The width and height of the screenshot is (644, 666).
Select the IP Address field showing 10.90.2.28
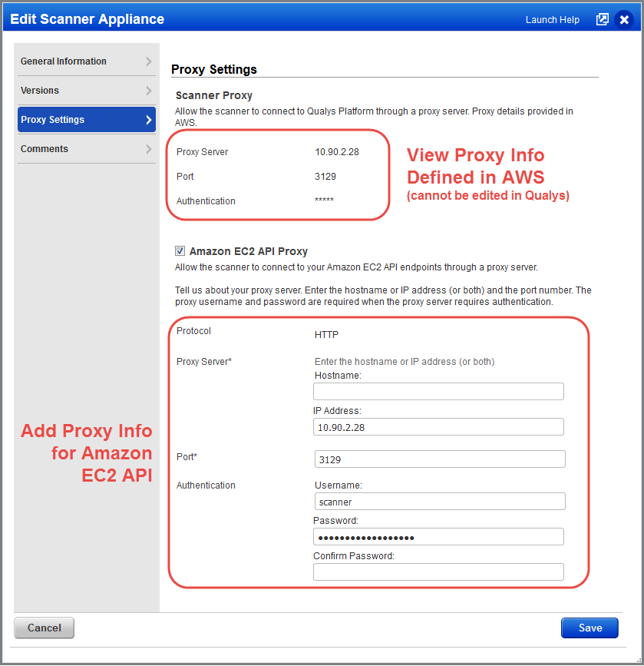tap(438, 426)
